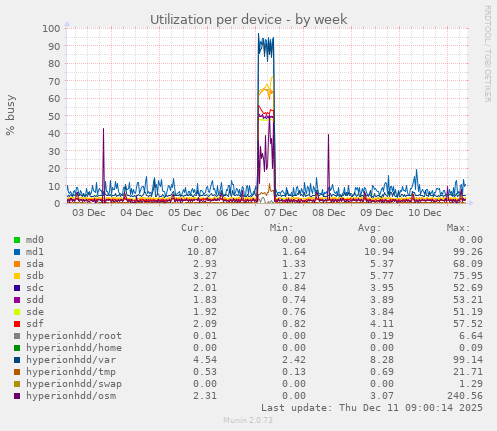The image size is (497, 431).
Task: Click md1 max value 99.26
Action: pyautogui.click(x=468, y=252)
